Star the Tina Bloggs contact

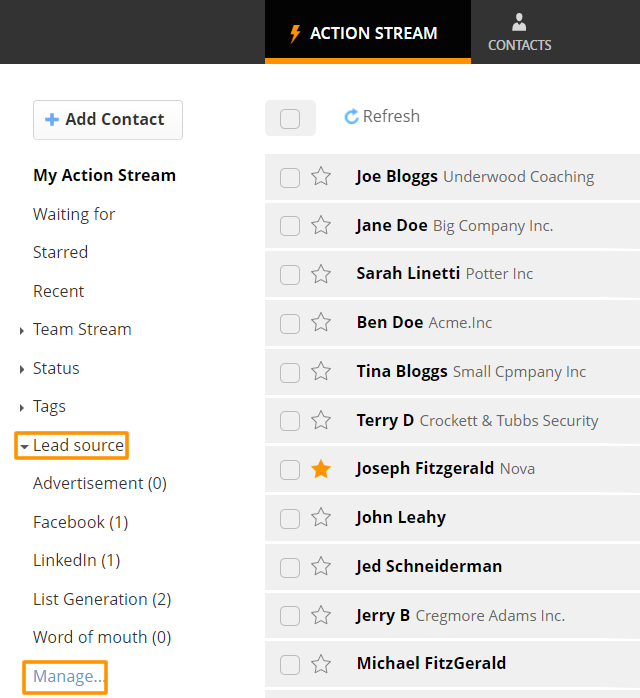[x=321, y=371]
